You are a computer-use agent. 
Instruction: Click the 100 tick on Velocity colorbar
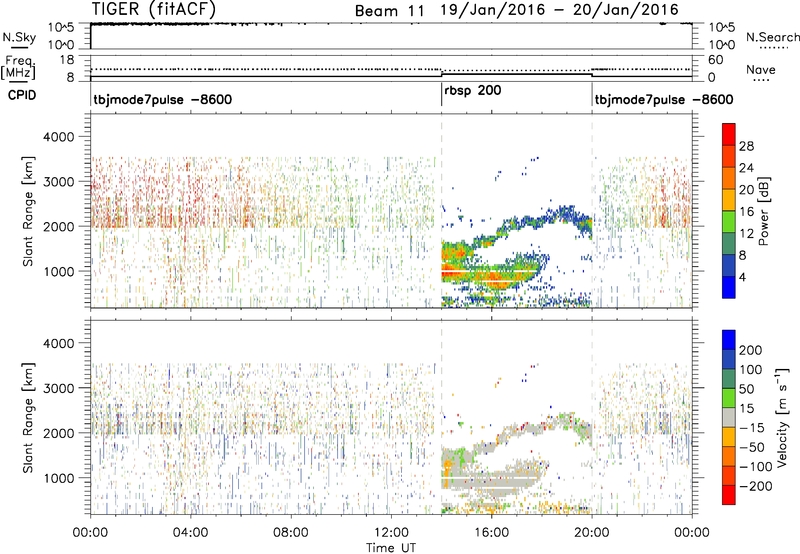751,369
